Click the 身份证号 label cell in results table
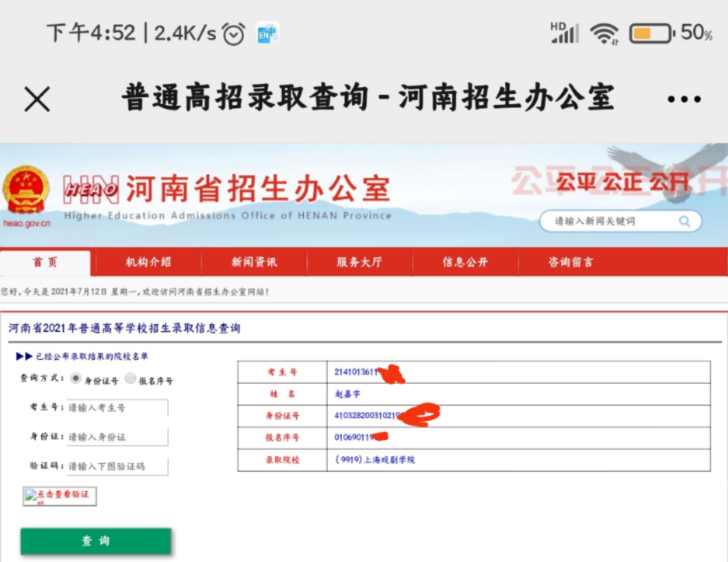Viewport: 728px width, 562px height. 283,416
